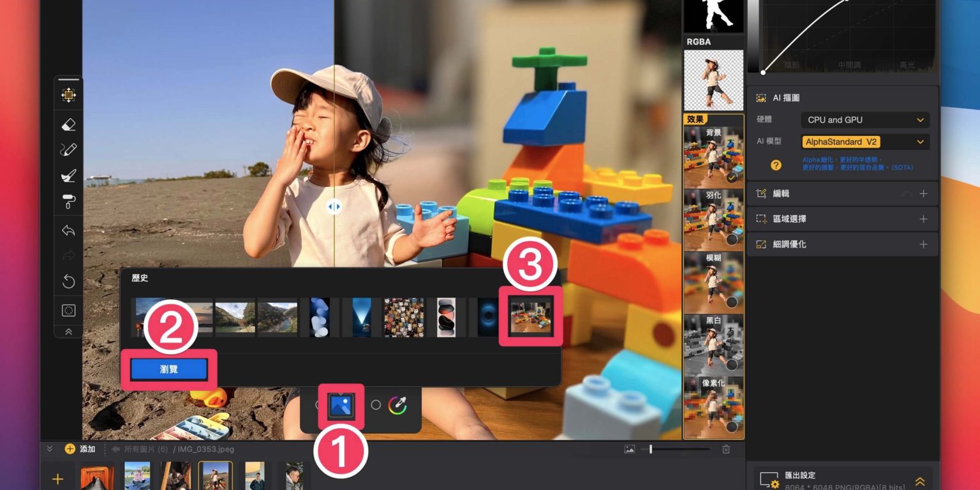Select the move/transform tool at toolbar top
980x490 pixels.
tap(68, 96)
